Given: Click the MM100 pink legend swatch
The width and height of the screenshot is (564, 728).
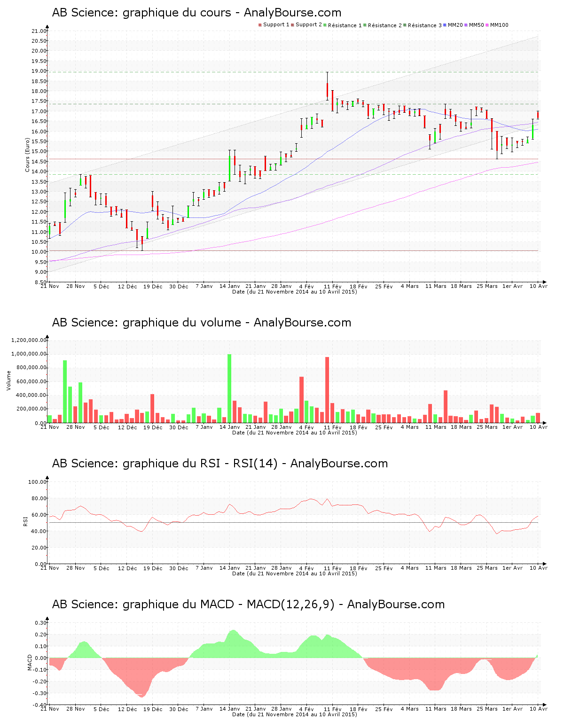Looking at the screenshot, I should point(487,25).
